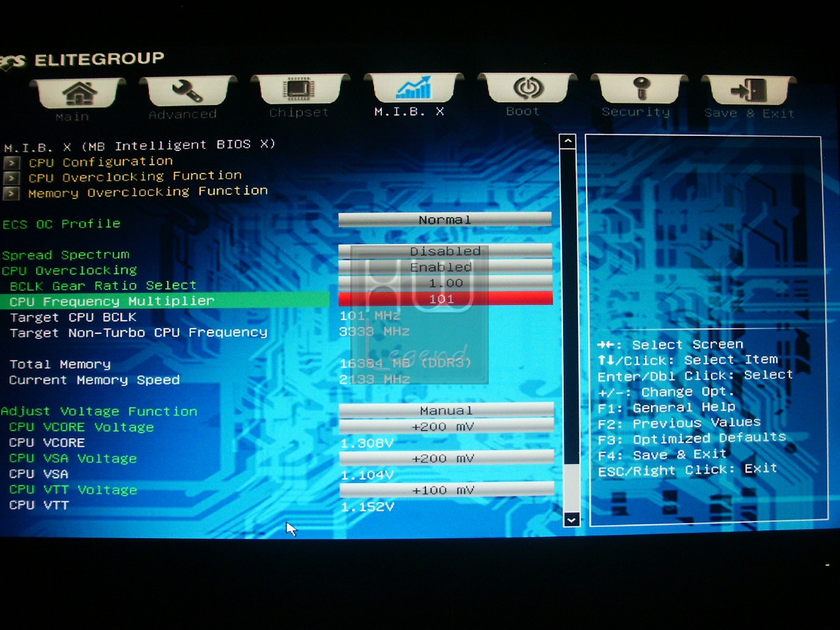Screen dimensions: 840x630
Task: Change CPU VTT Voltage +100 mV value
Action: 448,490
